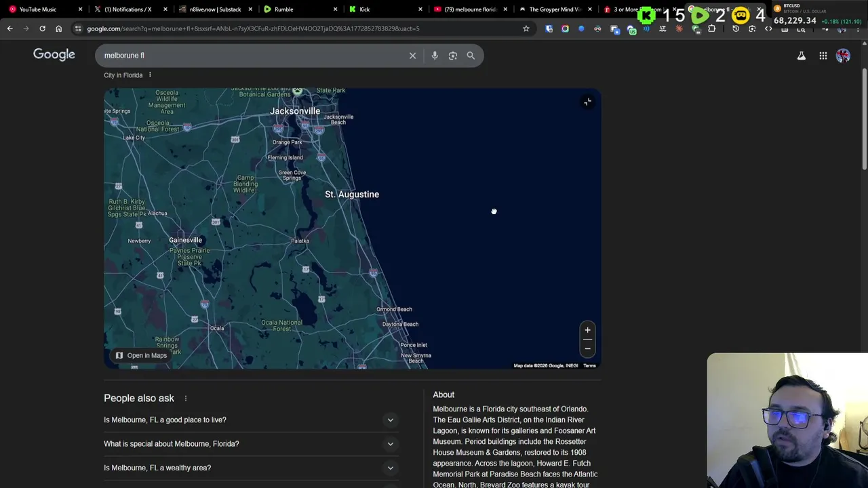Open the n8live.now Substack tab
Viewport: 868px width, 488px height.
point(214,9)
